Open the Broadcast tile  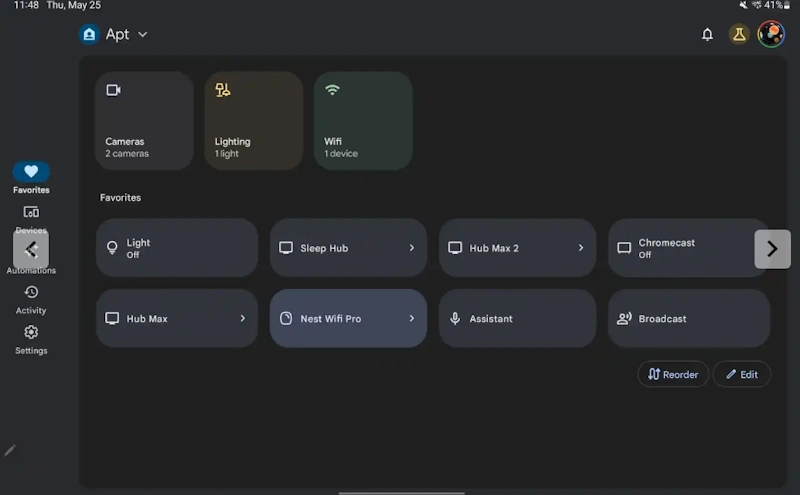coord(689,318)
